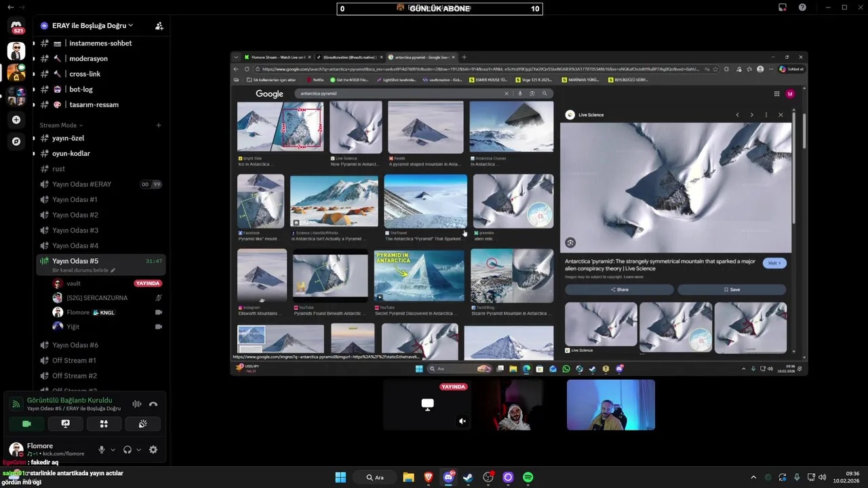Open Explore Discoverable Servers compass icon
This screenshot has width=868, height=488.
(x=16, y=142)
